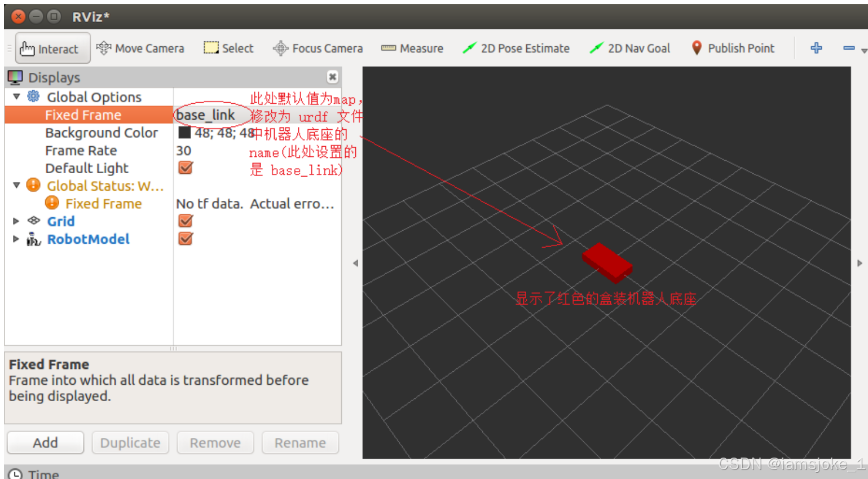Screen dimensions: 868x479
Task: Select the Grid display row
Action: [61, 221]
